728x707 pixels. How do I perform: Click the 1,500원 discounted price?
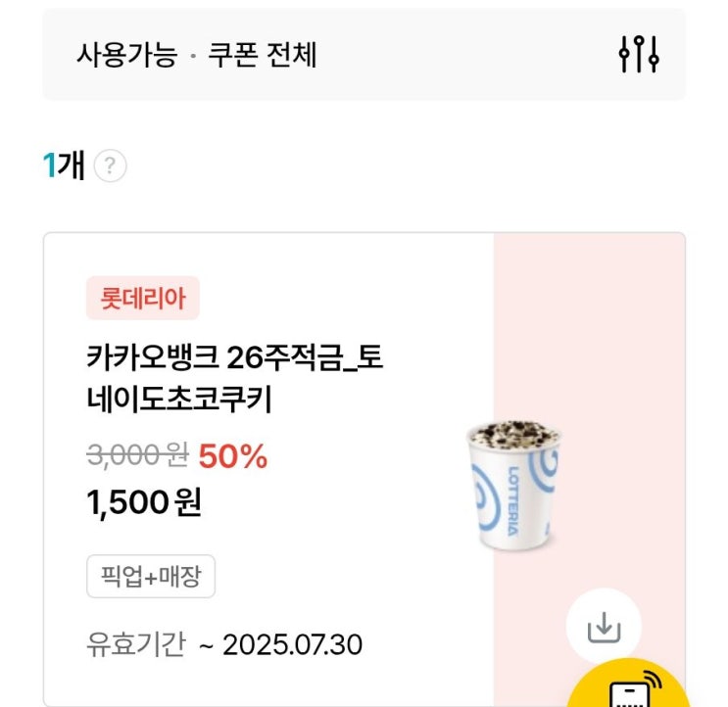[x=144, y=502]
